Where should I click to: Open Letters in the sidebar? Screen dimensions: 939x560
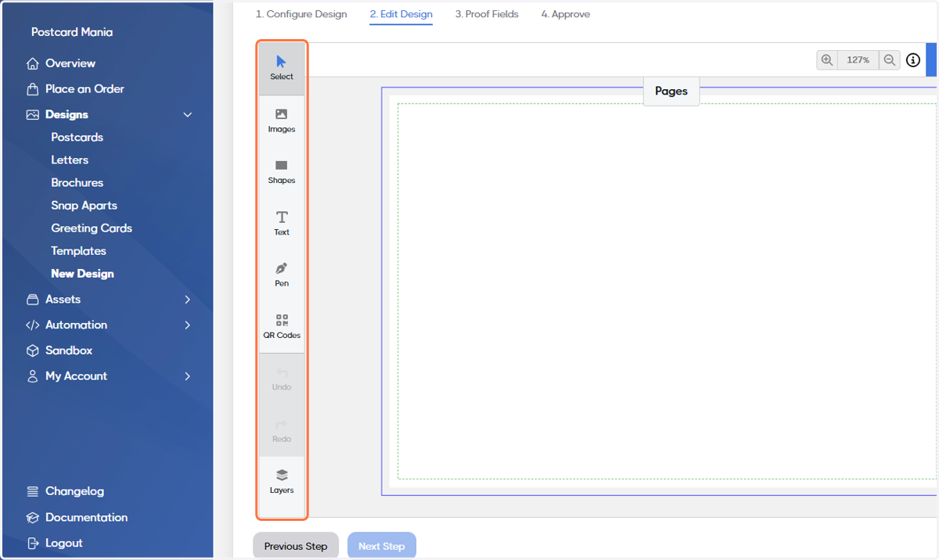70,160
